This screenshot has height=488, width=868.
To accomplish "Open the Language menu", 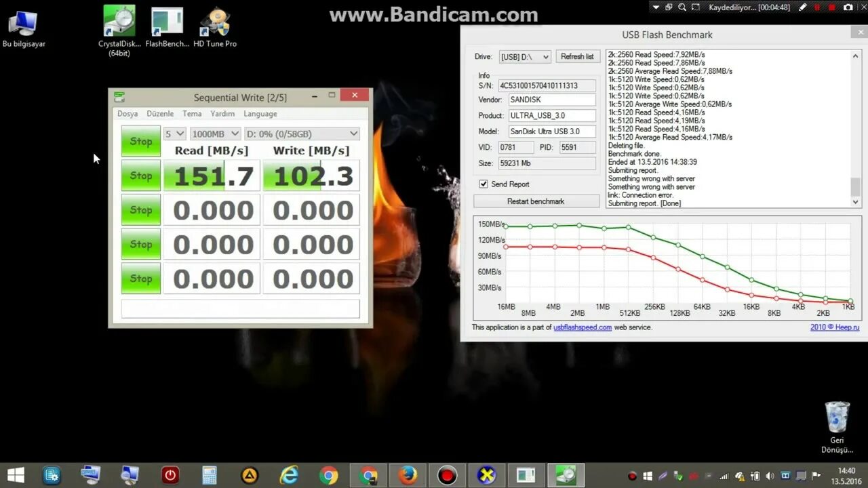I will tap(260, 114).
